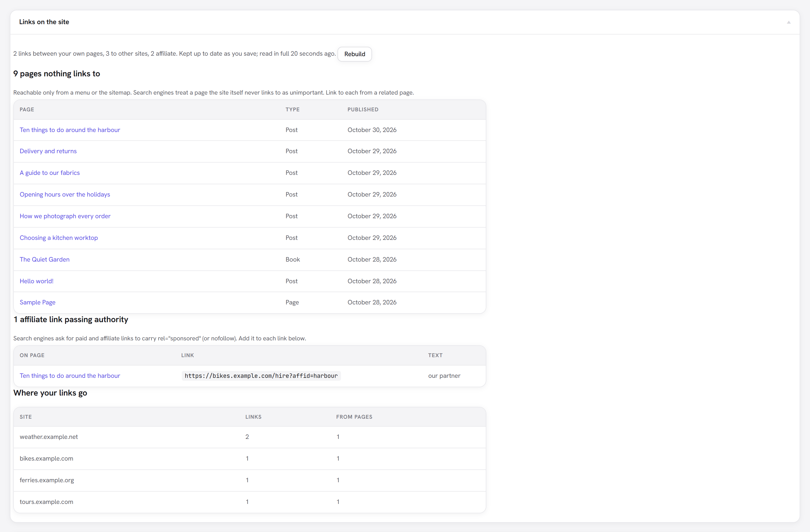Open 'Ten things to do around the harbour' in nothing-links-to table
This screenshot has width=810, height=532.
(x=70, y=130)
